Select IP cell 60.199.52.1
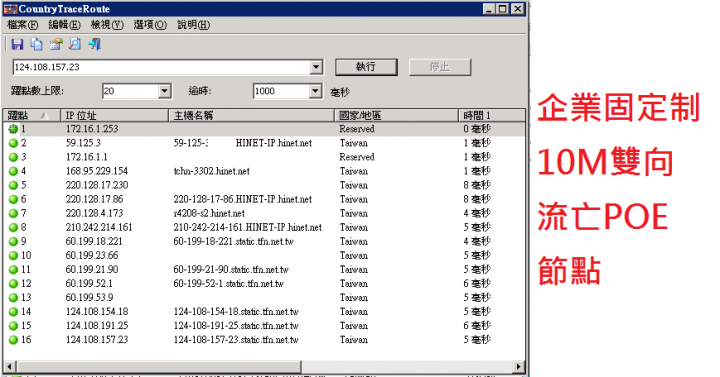The height and width of the screenshot is (377, 720). point(89,284)
